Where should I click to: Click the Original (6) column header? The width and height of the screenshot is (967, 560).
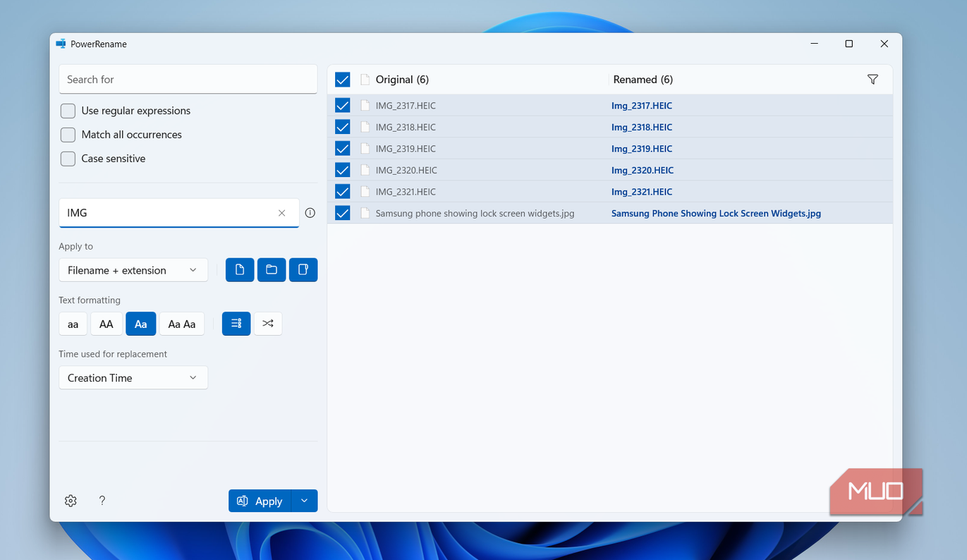click(402, 80)
